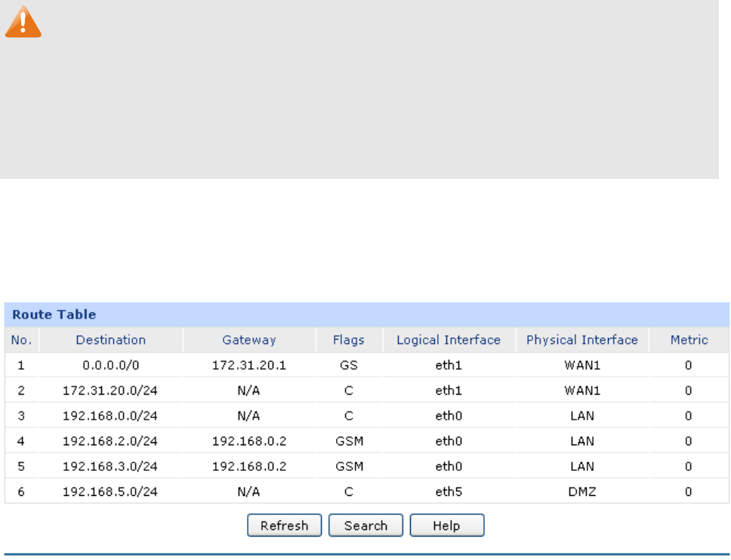Select destination 172.31.20.0/24
The width and height of the screenshot is (731, 560).
[110, 390]
